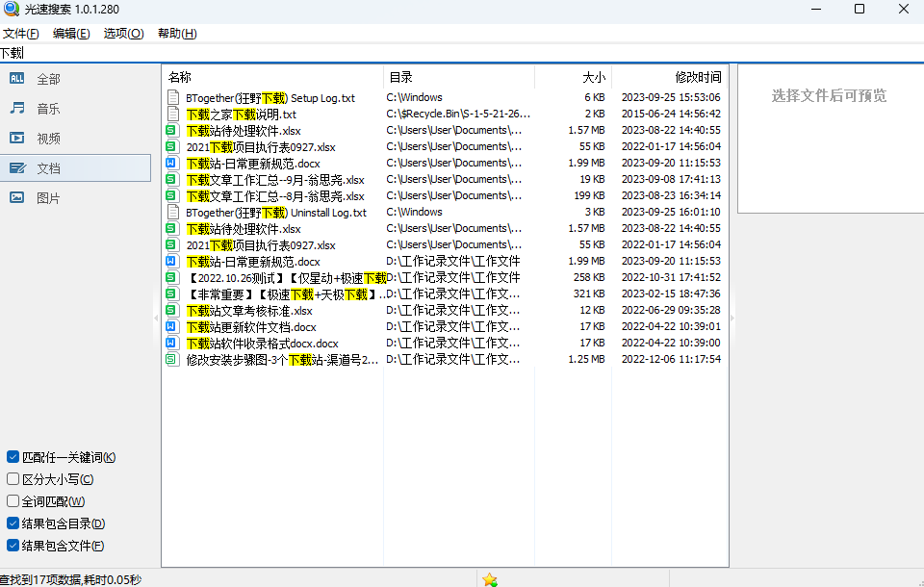Viewport: 924px width, 587px height.
Task: Click the ALL category icon in sidebar
Action: pyautogui.click(x=17, y=79)
